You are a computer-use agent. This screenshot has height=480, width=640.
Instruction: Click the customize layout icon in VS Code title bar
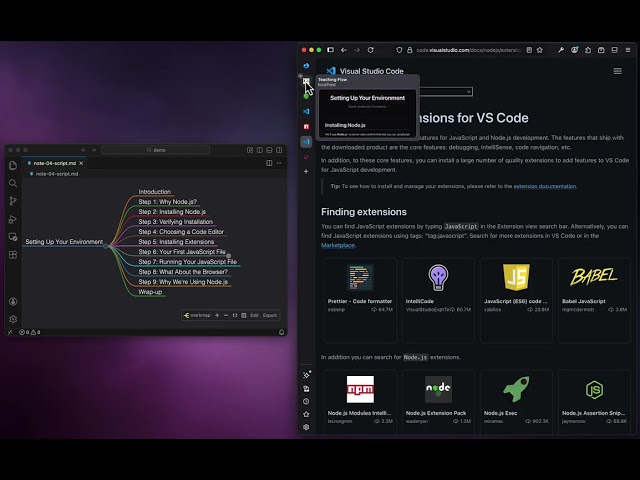click(x=250, y=150)
